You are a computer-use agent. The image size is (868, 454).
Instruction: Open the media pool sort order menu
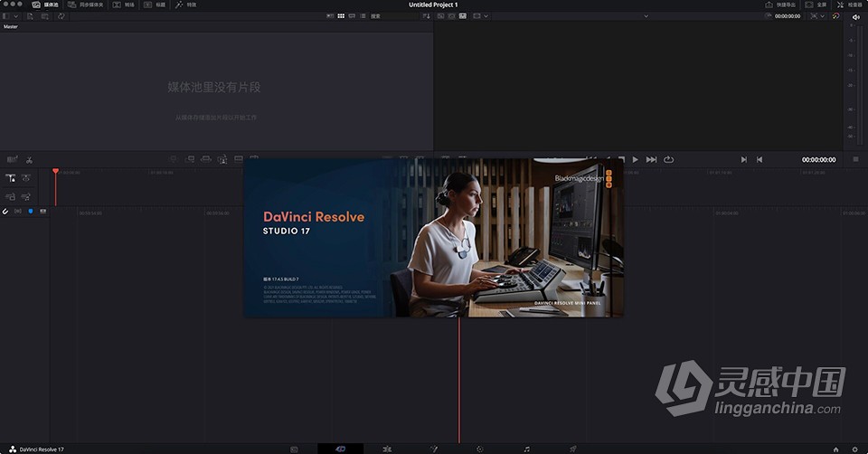pyautogui.click(x=426, y=16)
